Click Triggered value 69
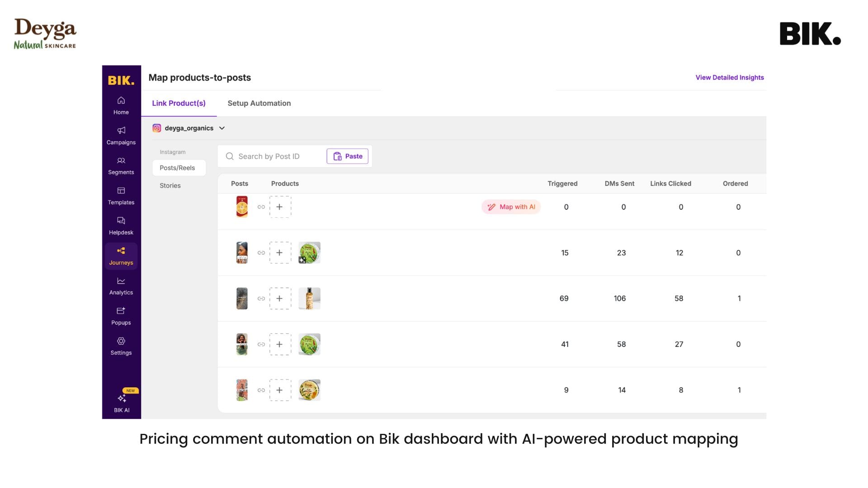 pyautogui.click(x=564, y=299)
